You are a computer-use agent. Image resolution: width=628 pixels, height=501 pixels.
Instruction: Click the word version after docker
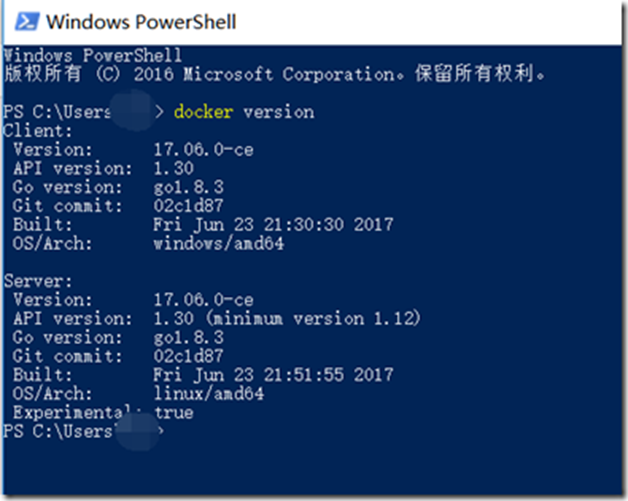click(279, 112)
